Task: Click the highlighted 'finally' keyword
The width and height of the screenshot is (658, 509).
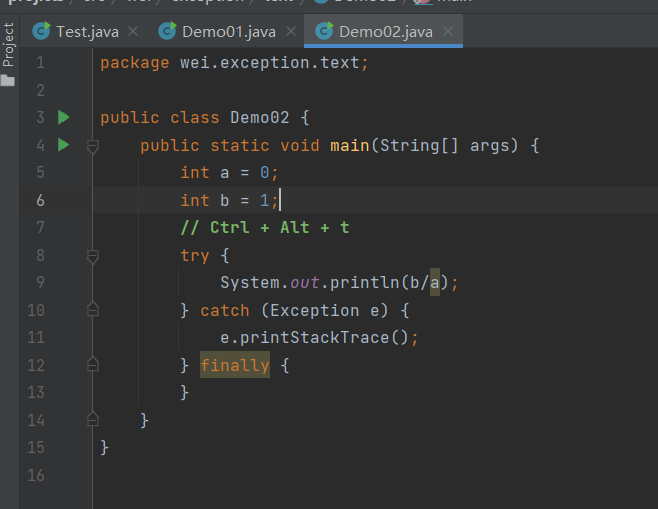Action: pyautogui.click(x=235, y=365)
